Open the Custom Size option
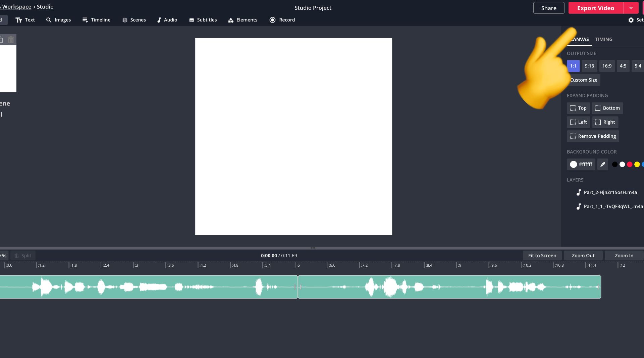Viewport: 644px width, 358px height. 584,80
